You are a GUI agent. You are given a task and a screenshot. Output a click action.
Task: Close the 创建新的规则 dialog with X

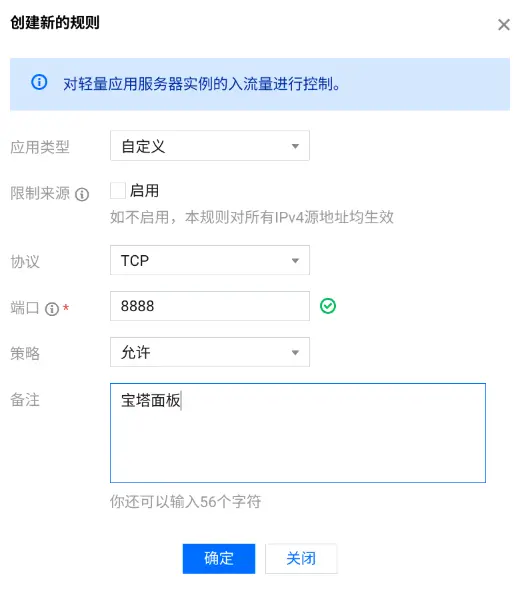504,25
